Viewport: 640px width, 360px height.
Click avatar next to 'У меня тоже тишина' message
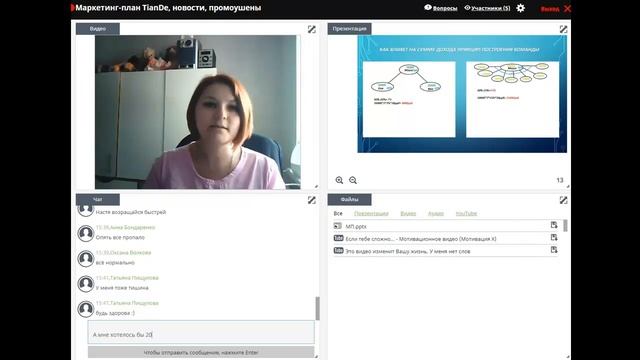(x=86, y=284)
